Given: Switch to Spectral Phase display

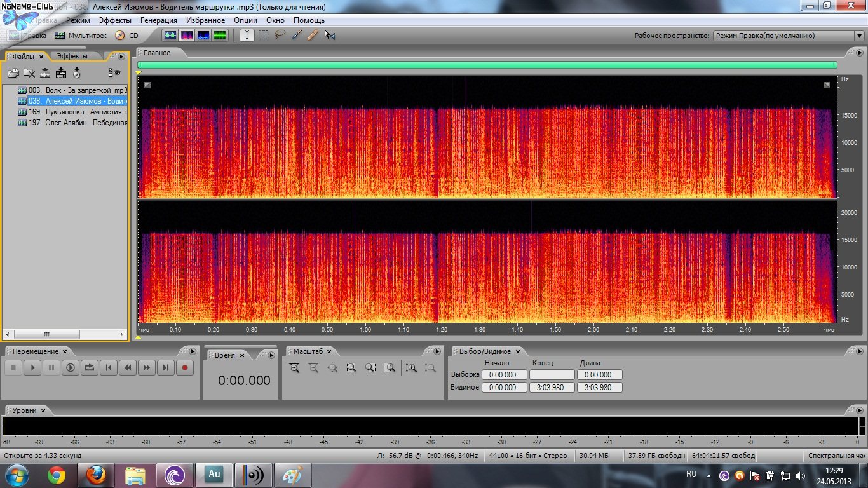Looking at the screenshot, I should [220, 36].
